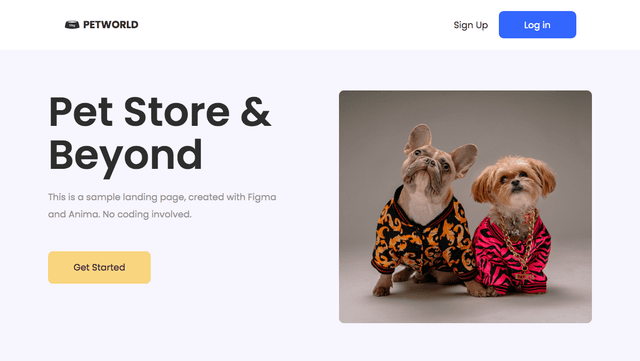This screenshot has height=361, width=640.
Task: Click the bulldog's raised left ear
Action: [x=418, y=137]
